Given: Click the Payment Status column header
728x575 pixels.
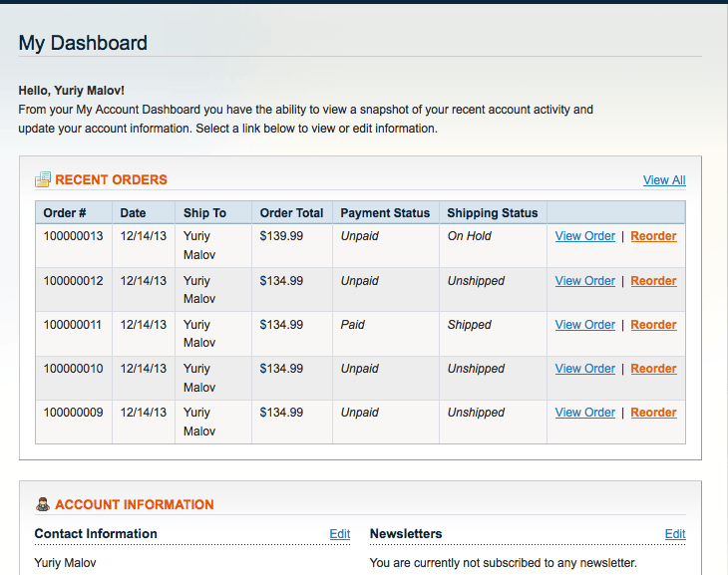Looking at the screenshot, I should pyautogui.click(x=385, y=213).
